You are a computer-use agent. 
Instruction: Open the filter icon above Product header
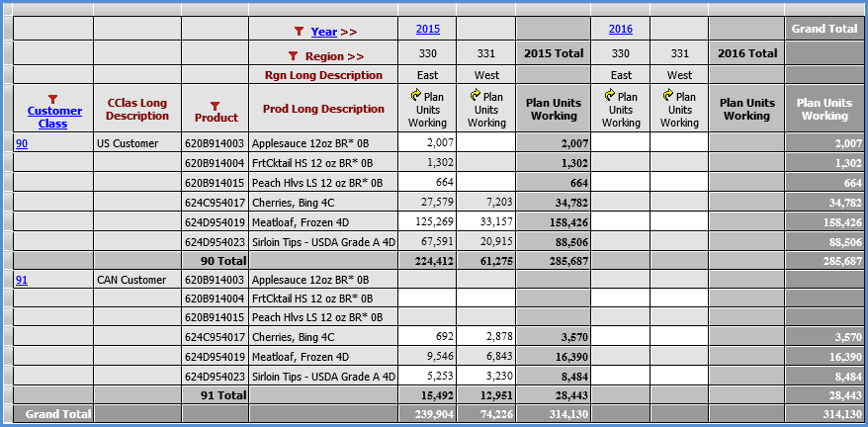coord(216,104)
